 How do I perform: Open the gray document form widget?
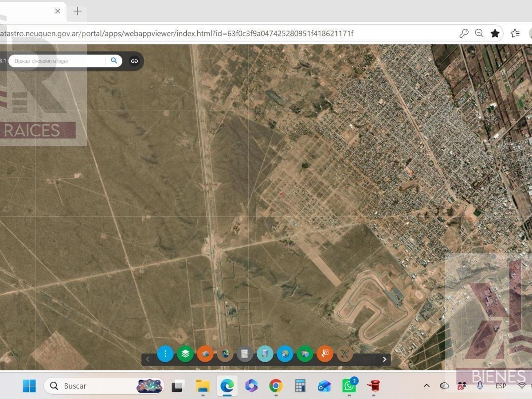click(245, 354)
